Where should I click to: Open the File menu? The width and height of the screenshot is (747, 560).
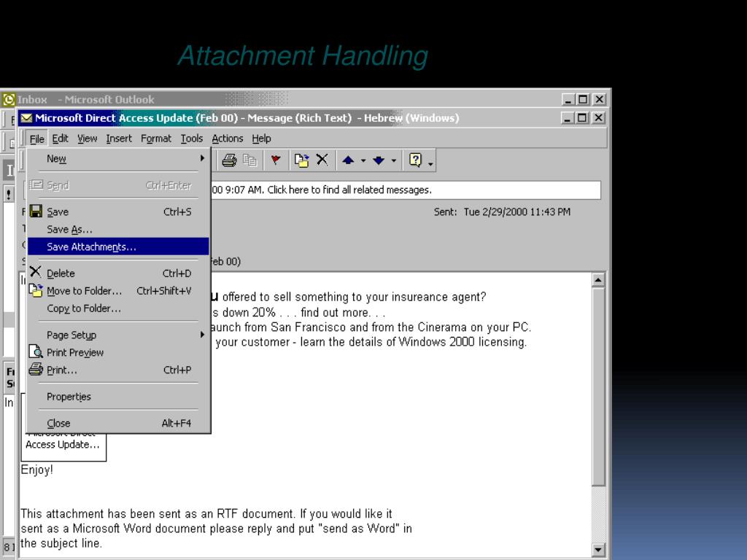coord(36,139)
